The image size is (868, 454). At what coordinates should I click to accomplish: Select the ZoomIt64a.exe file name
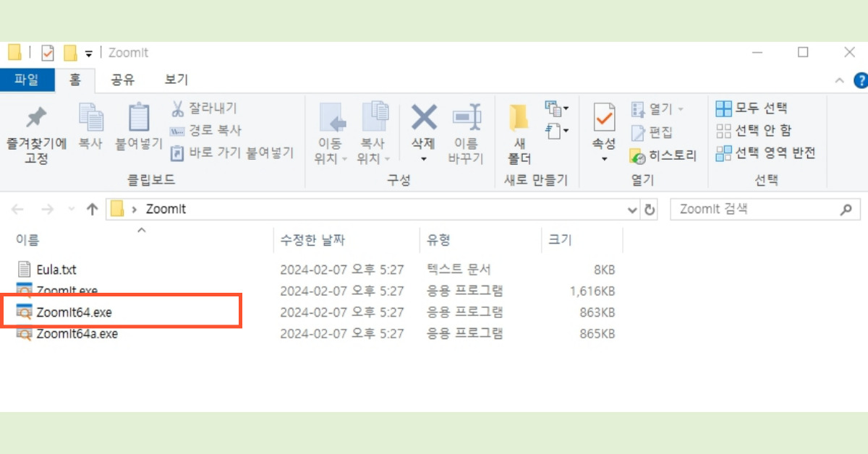(x=77, y=334)
